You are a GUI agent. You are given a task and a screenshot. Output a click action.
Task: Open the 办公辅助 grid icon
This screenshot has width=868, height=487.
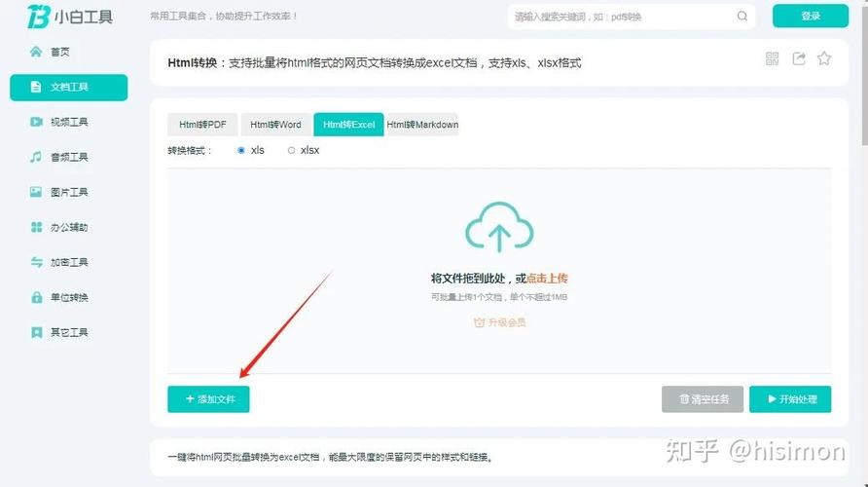tap(36, 227)
